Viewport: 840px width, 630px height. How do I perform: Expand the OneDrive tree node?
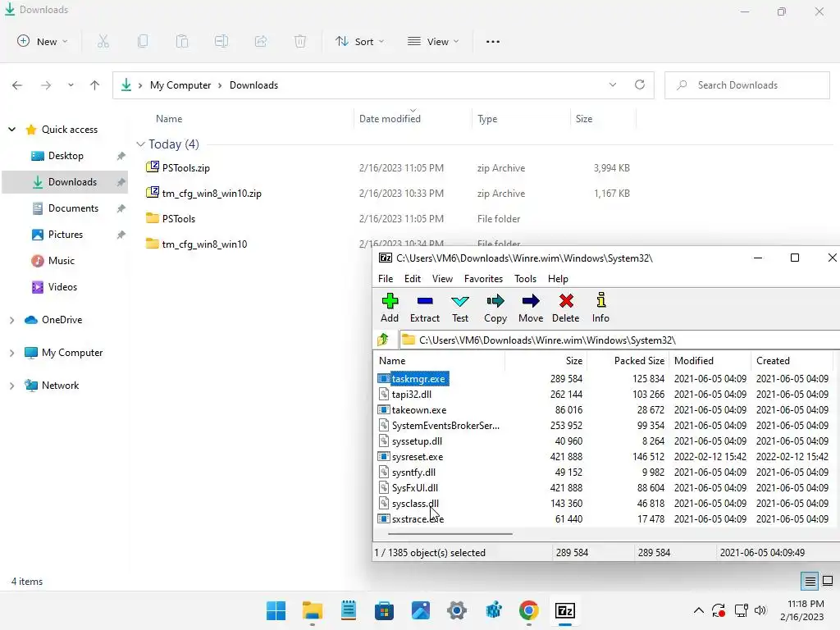pos(11,320)
